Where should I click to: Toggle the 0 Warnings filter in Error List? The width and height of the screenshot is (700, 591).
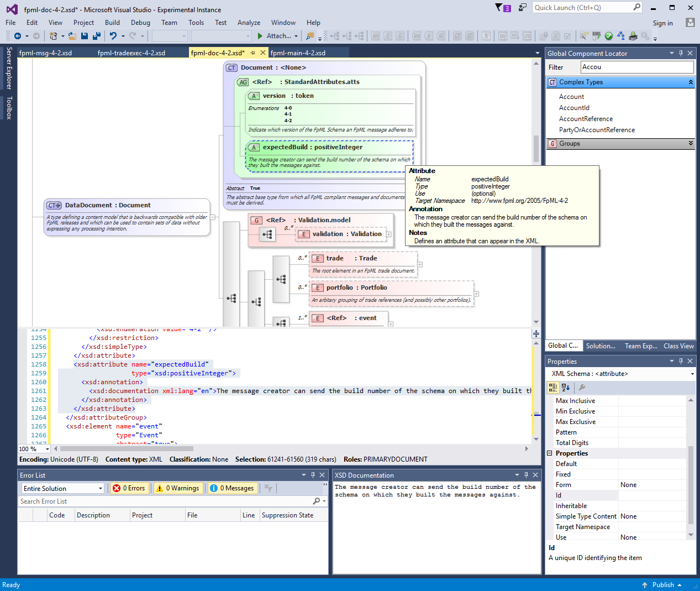click(178, 488)
